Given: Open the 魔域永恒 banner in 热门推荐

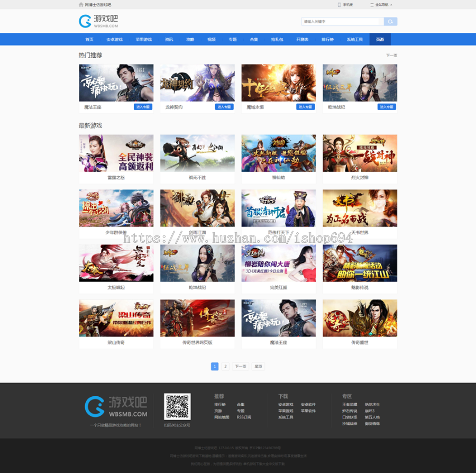Looking at the screenshot, I should 279,83.
